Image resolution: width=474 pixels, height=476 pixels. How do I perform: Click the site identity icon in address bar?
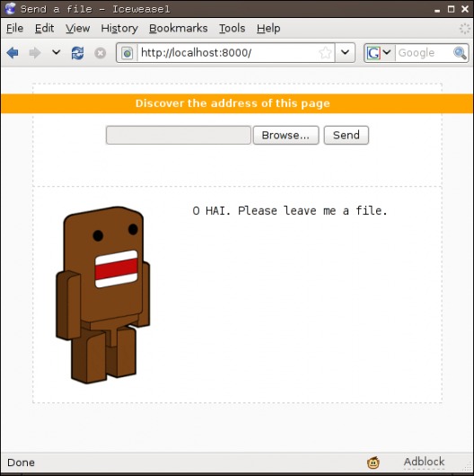127,53
